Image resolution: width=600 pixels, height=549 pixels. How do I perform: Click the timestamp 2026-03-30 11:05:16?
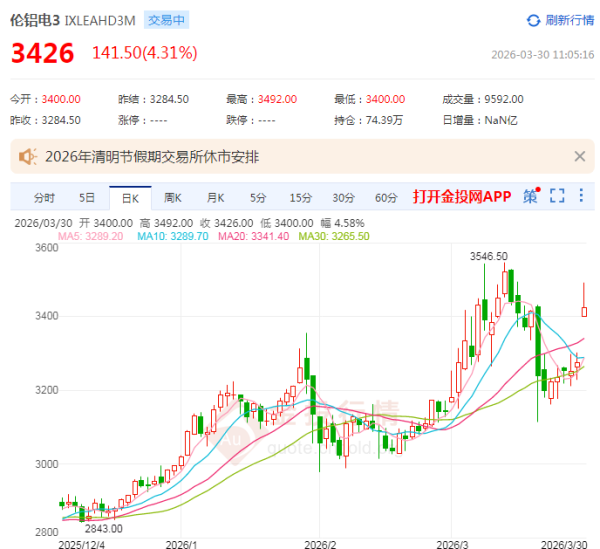pos(543,55)
